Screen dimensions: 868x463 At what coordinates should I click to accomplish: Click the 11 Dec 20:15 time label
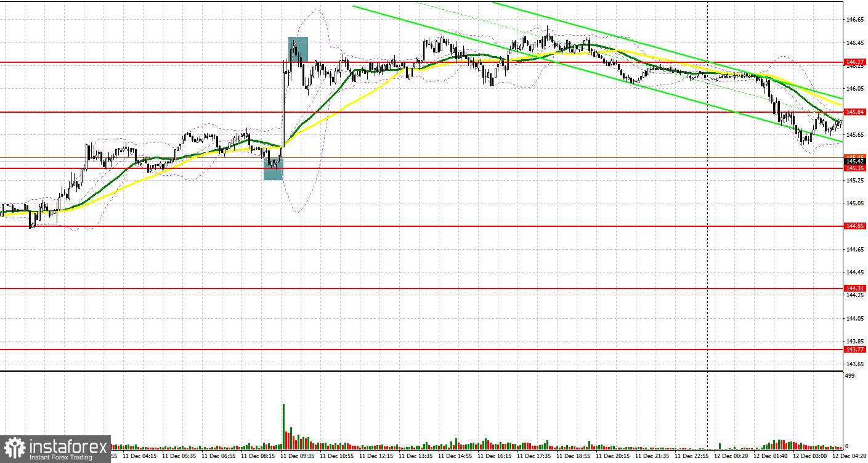click(x=614, y=456)
